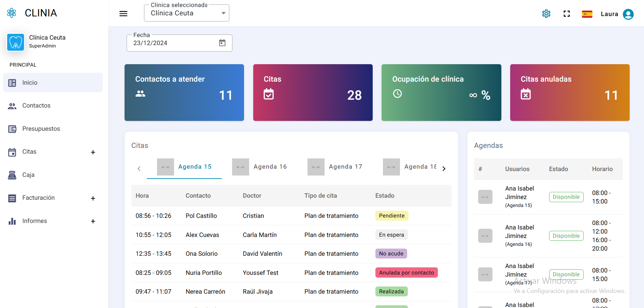644x308 pixels.
Task: Click the Contactos people icon in sidebar
Action: pyautogui.click(x=12, y=106)
